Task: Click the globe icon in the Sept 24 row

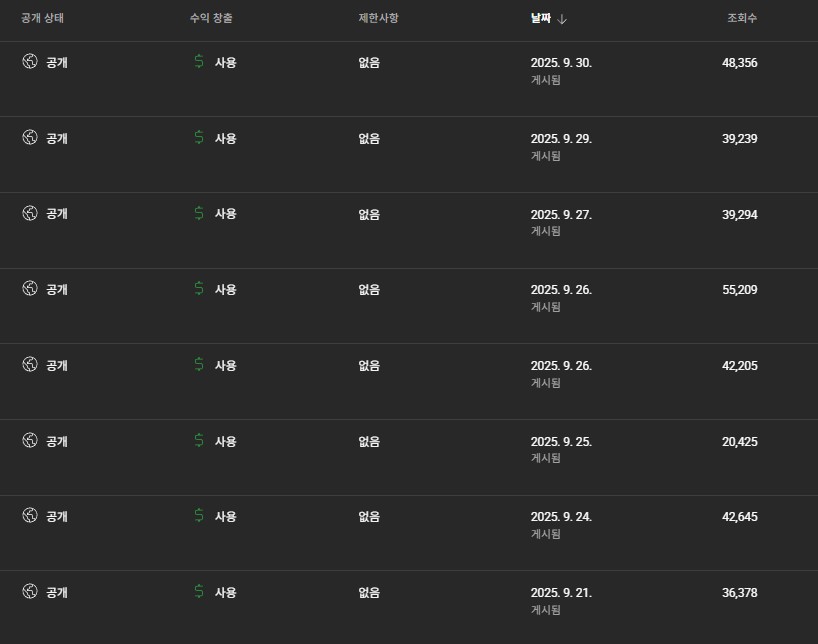Action: (x=30, y=516)
